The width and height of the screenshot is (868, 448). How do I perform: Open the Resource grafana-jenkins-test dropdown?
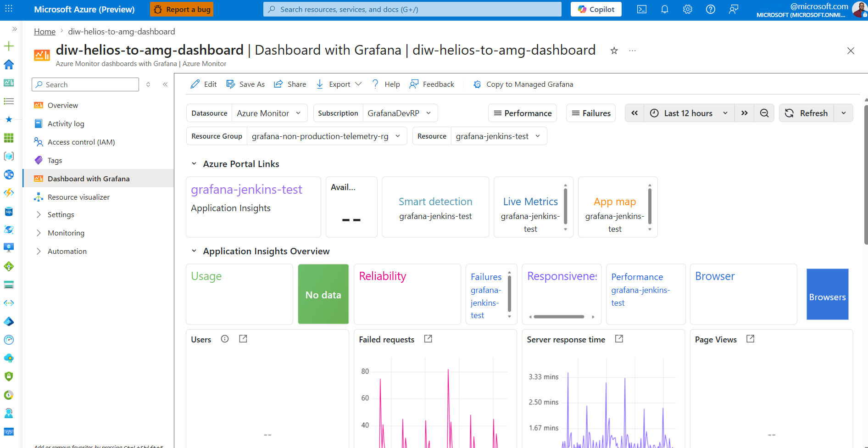pos(499,136)
